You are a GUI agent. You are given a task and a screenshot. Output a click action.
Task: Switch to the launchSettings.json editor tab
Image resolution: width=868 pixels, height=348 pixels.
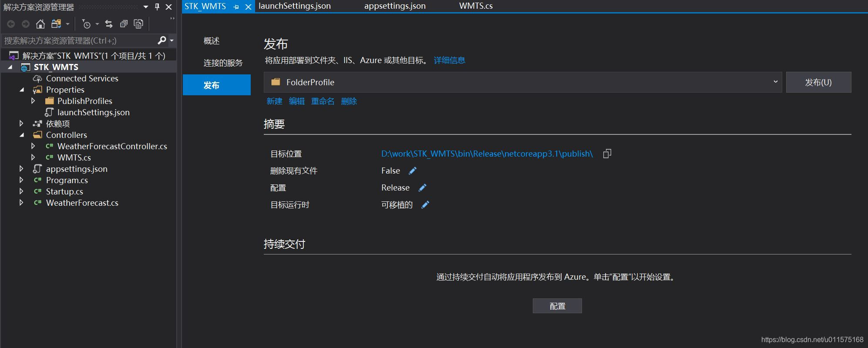point(295,6)
